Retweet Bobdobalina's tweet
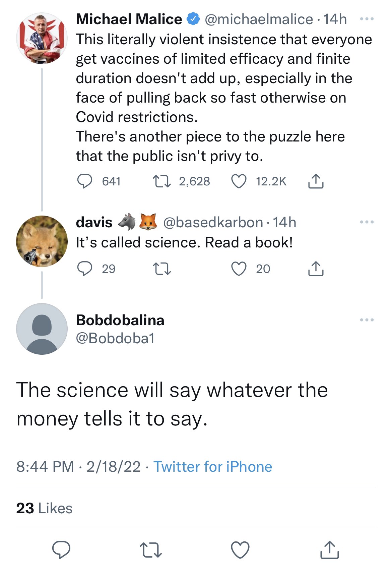Viewport: 392px width, 578px height. click(x=150, y=550)
